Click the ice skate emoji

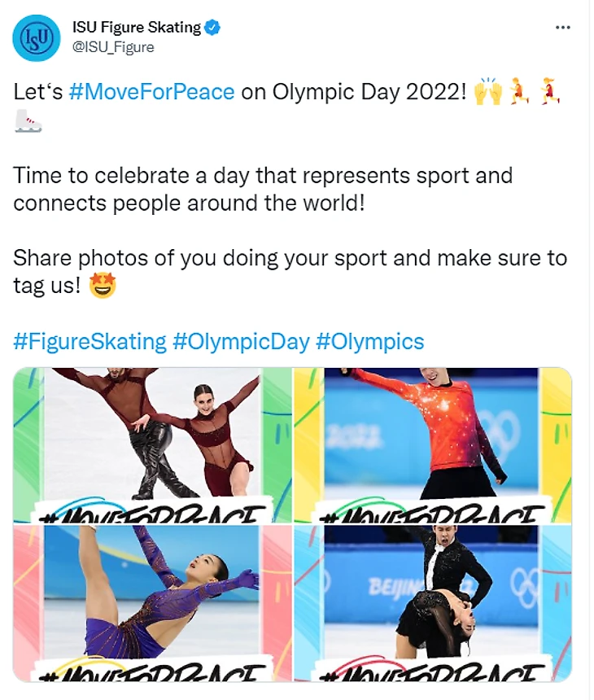pos(28,122)
